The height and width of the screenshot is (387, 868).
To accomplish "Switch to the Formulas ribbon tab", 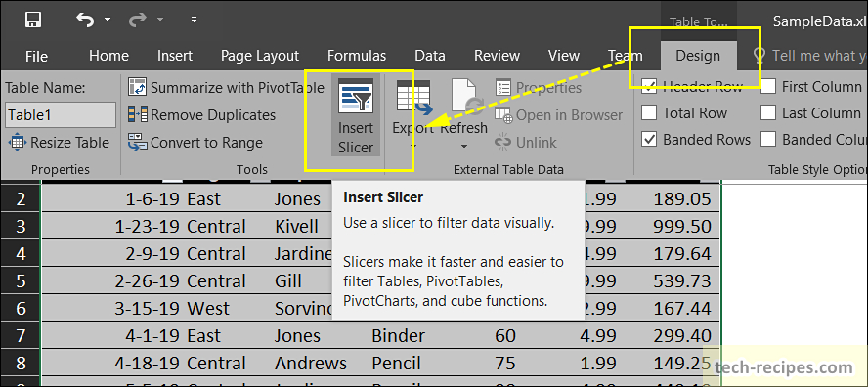I will [357, 56].
